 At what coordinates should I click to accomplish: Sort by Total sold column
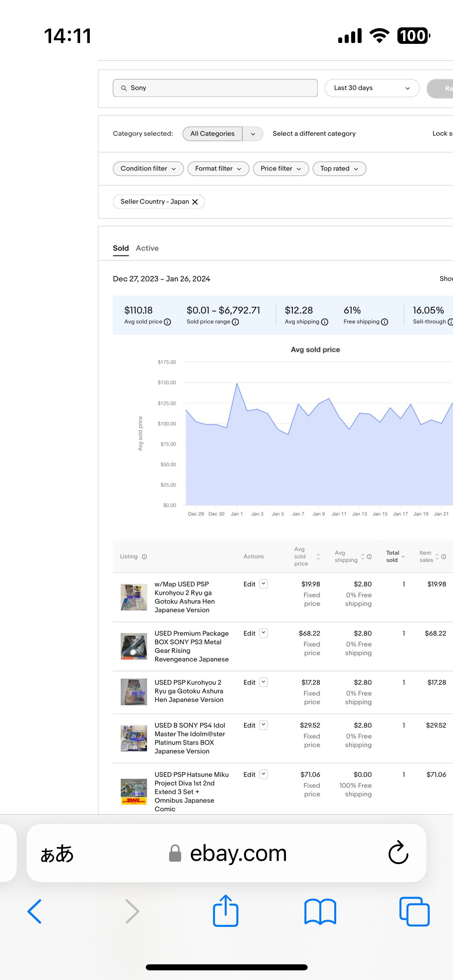[x=403, y=556]
